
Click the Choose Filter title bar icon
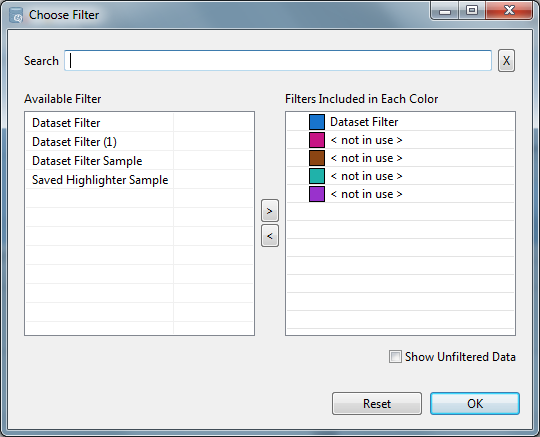(x=16, y=15)
